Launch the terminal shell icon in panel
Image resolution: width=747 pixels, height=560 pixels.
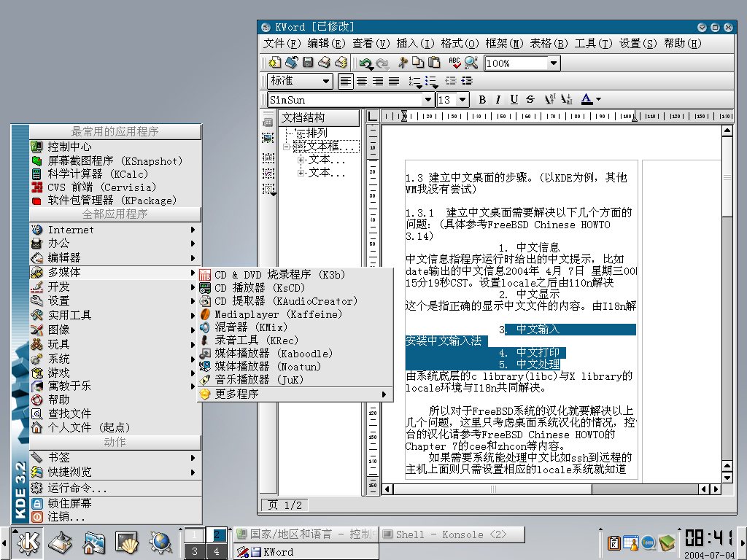127,542
